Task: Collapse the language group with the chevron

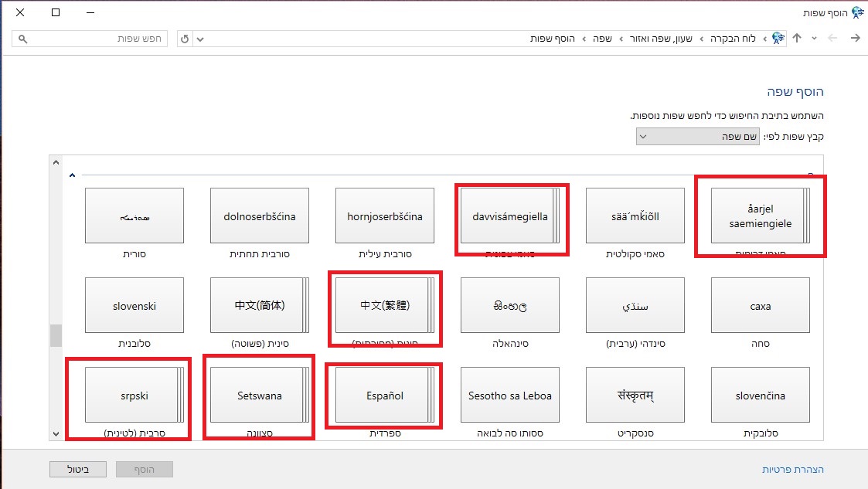Action: [72, 175]
